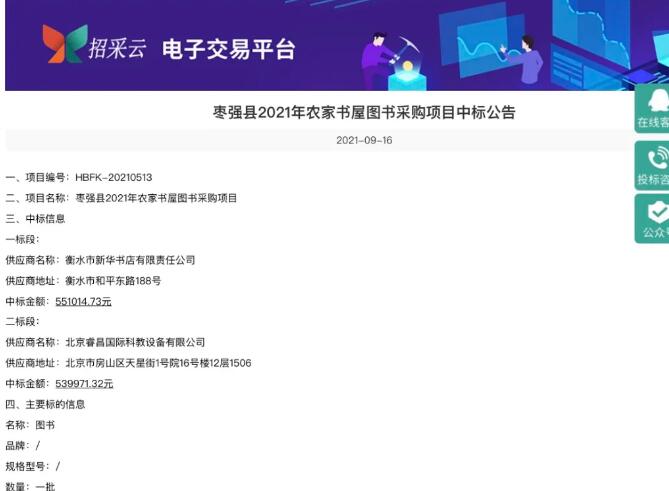The height and width of the screenshot is (491, 669).
Task: Click the underlined amount 551014.73元
Action: click(x=84, y=302)
